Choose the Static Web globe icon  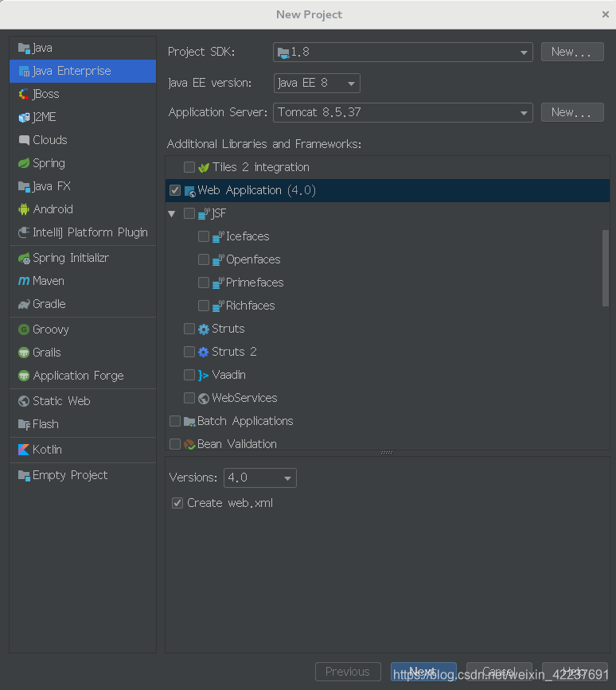[x=24, y=401]
